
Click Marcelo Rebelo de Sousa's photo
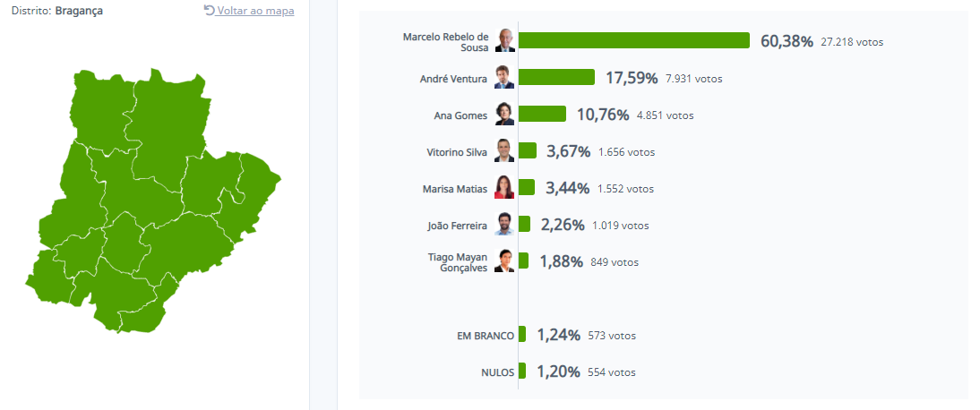point(505,41)
